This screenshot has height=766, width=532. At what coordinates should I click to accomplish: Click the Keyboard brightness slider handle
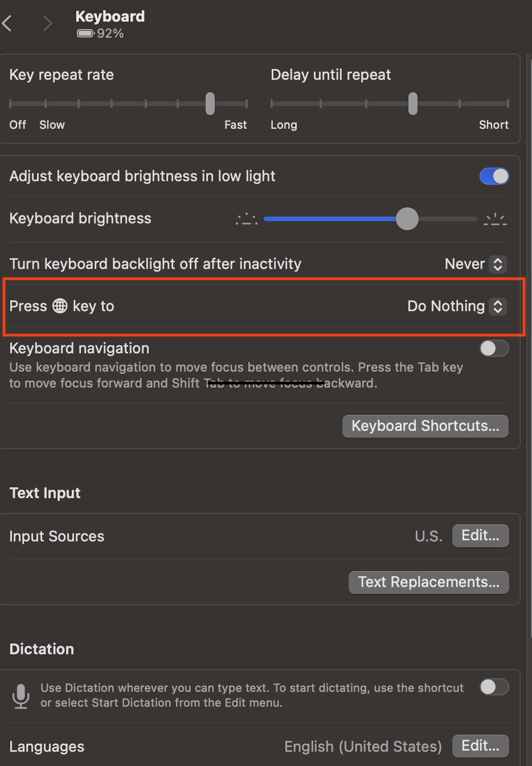click(407, 219)
